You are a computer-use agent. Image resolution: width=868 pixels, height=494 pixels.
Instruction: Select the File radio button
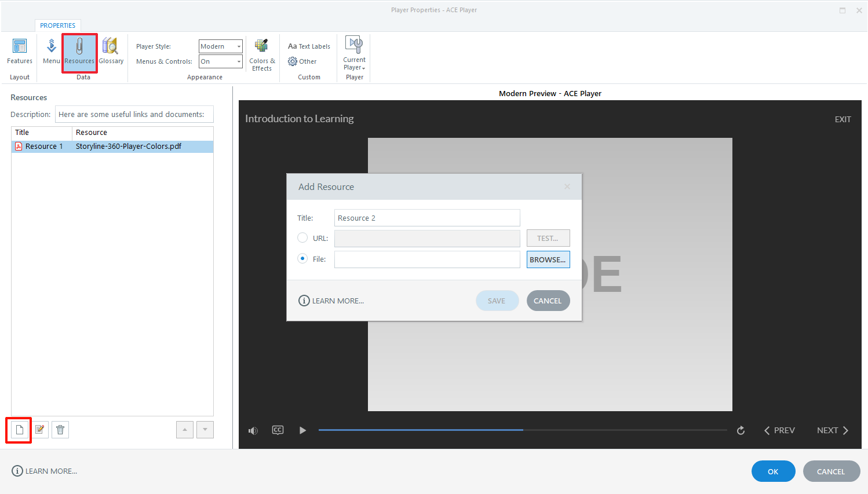[x=302, y=259]
